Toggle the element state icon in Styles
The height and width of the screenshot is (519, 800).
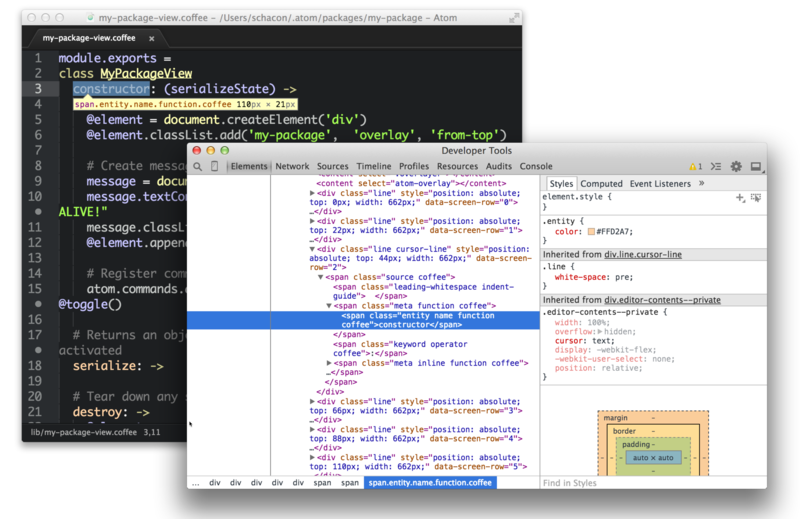756,198
